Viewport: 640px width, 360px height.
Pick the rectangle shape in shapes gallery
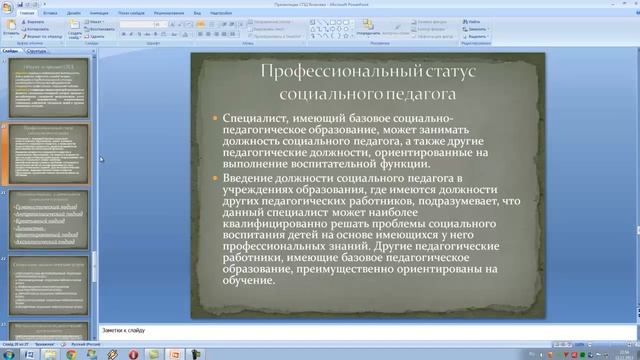tap(333, 22)
